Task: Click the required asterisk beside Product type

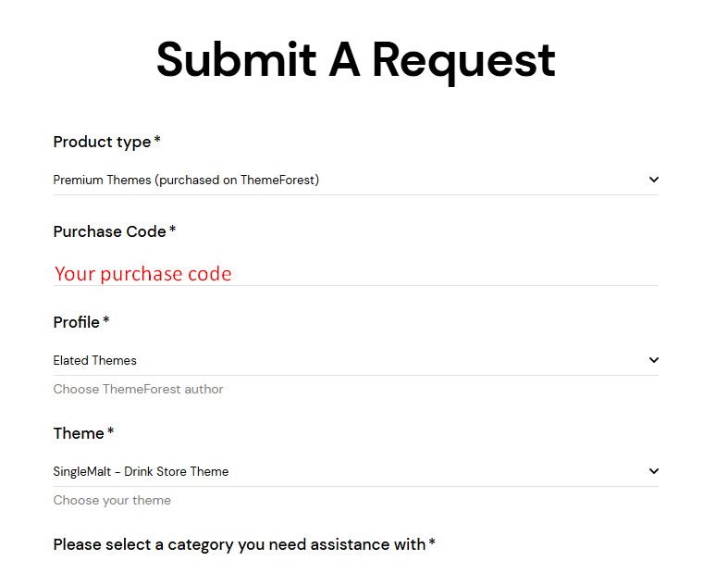Action: [157, 141]
